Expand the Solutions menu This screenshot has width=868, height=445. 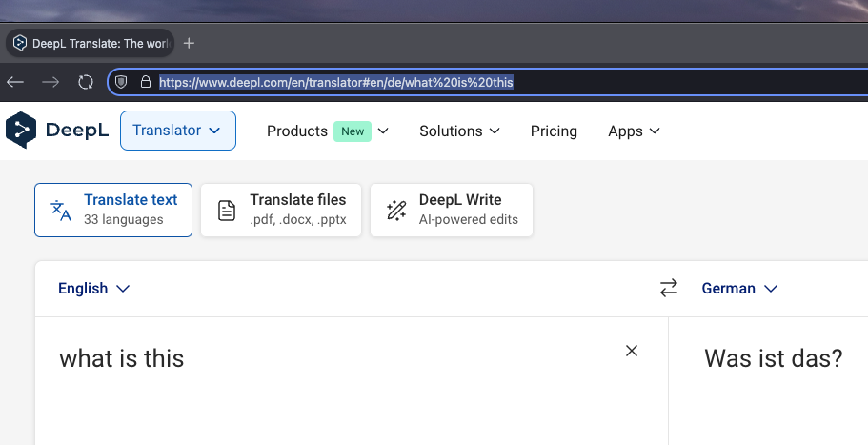click(459, 131)
